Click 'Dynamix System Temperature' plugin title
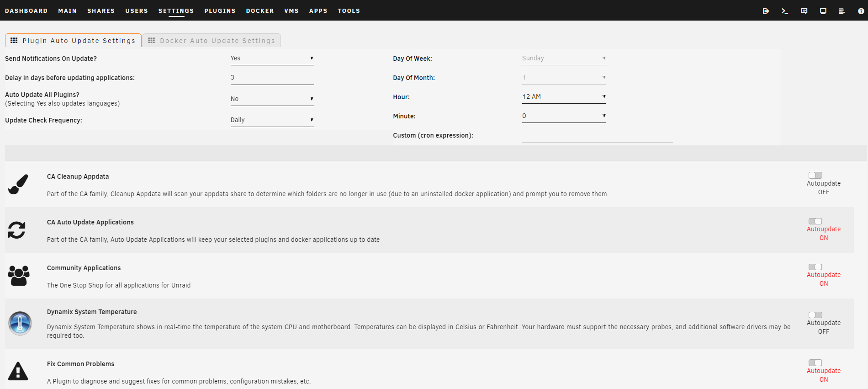The width and height of the screenshot is (868, 389). tap(92, 312)
